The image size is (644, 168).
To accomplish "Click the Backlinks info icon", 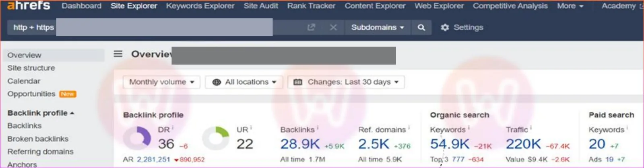I will click(317, 128).
